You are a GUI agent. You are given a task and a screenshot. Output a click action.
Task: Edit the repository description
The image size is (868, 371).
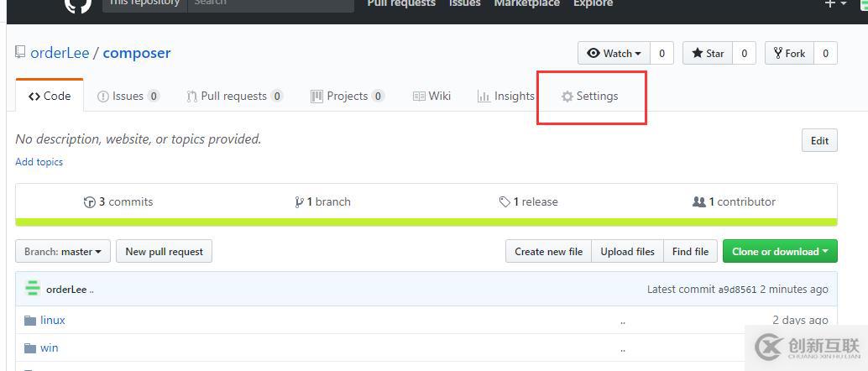pyautogui.click(x=819, y=141)
